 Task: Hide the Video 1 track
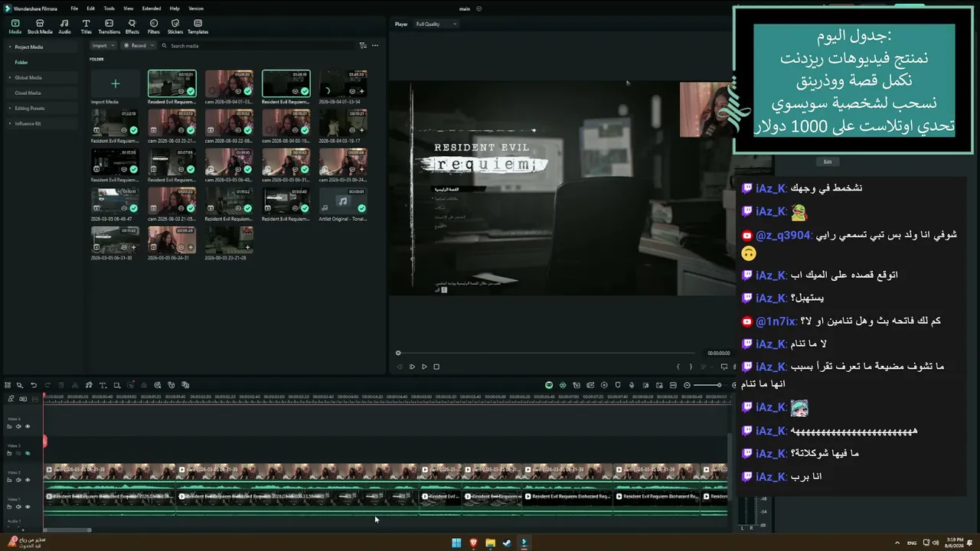point(28,507)
